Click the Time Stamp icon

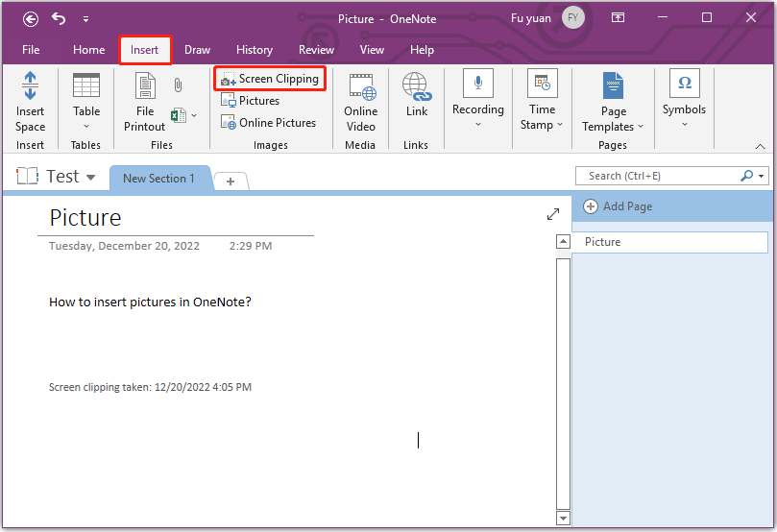click(542, 83)
